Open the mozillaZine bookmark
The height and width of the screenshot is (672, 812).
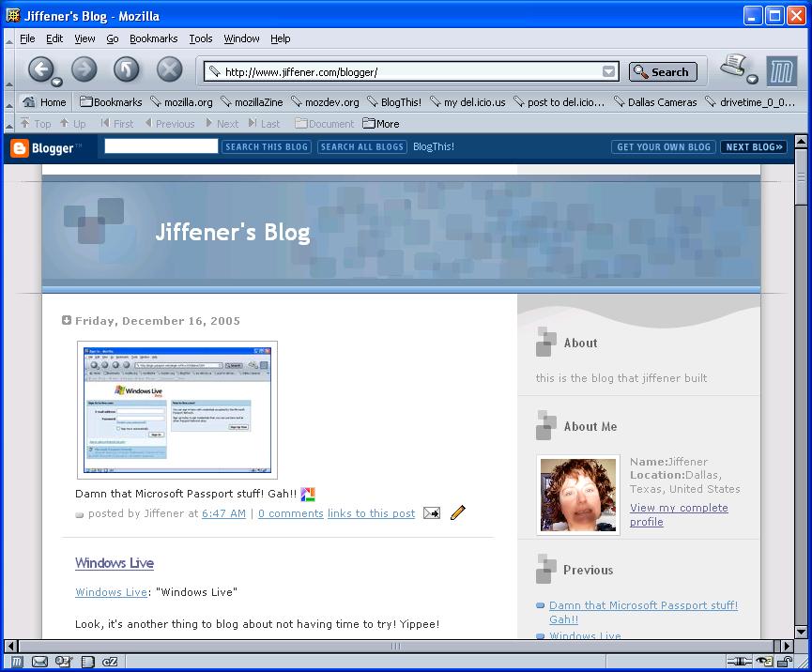[252, 102]
